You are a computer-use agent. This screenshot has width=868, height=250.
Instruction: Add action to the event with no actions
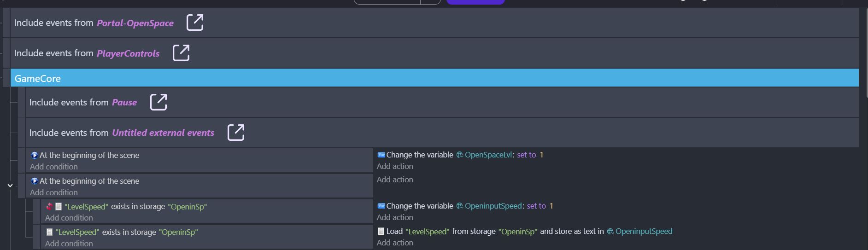tap(395, 180)
